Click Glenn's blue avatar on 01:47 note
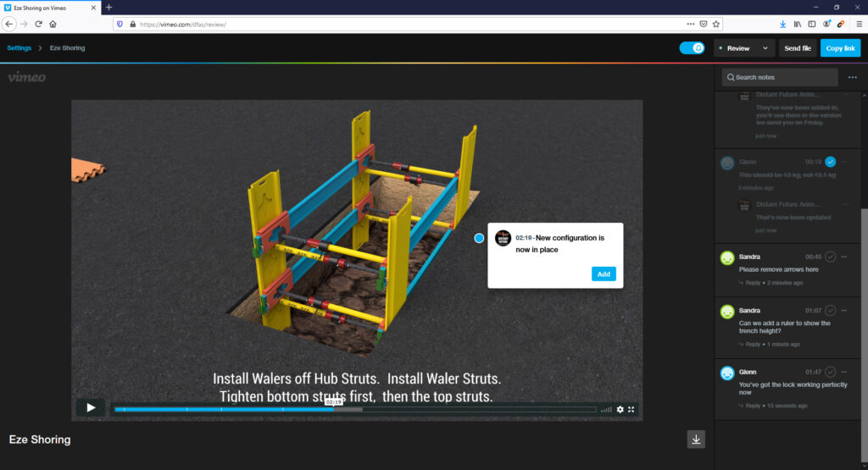The height and width of the screenshot is (470, 868). pos(726,373)
